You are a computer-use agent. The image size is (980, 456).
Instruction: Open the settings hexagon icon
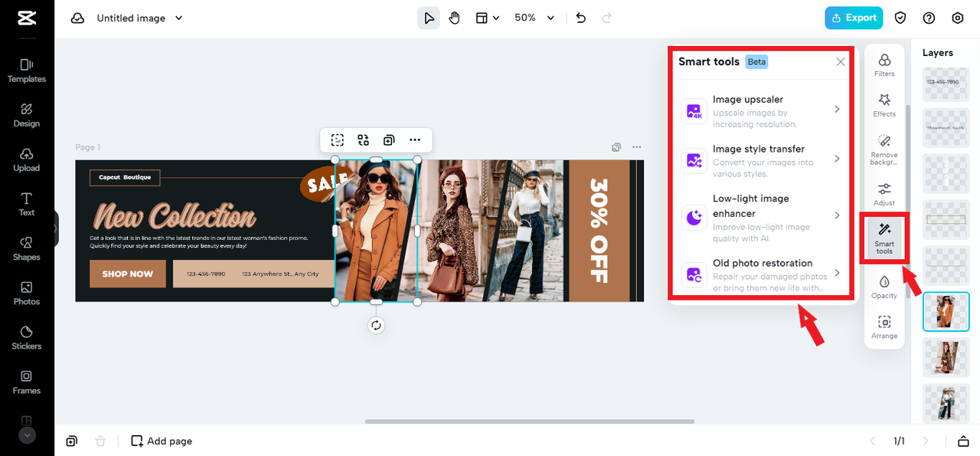click(x=958, y=18)
